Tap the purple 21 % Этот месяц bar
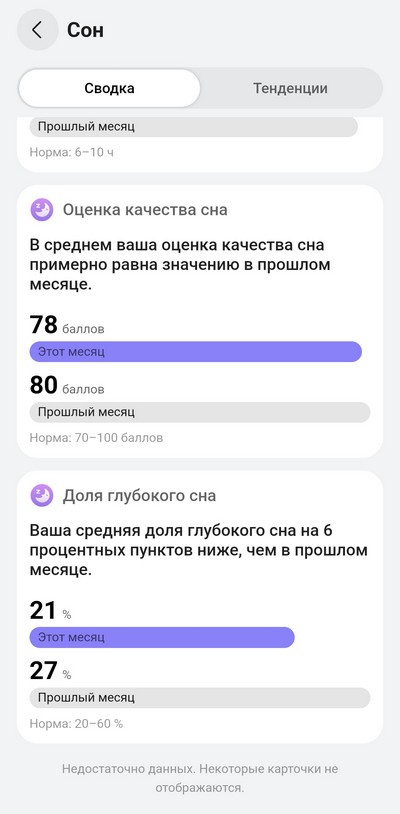 tap(162, 637)
